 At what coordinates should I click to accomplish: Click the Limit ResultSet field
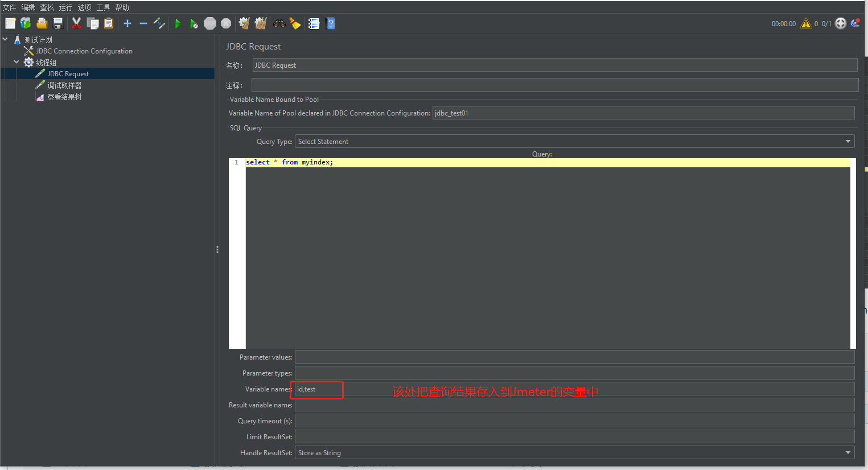575,437
